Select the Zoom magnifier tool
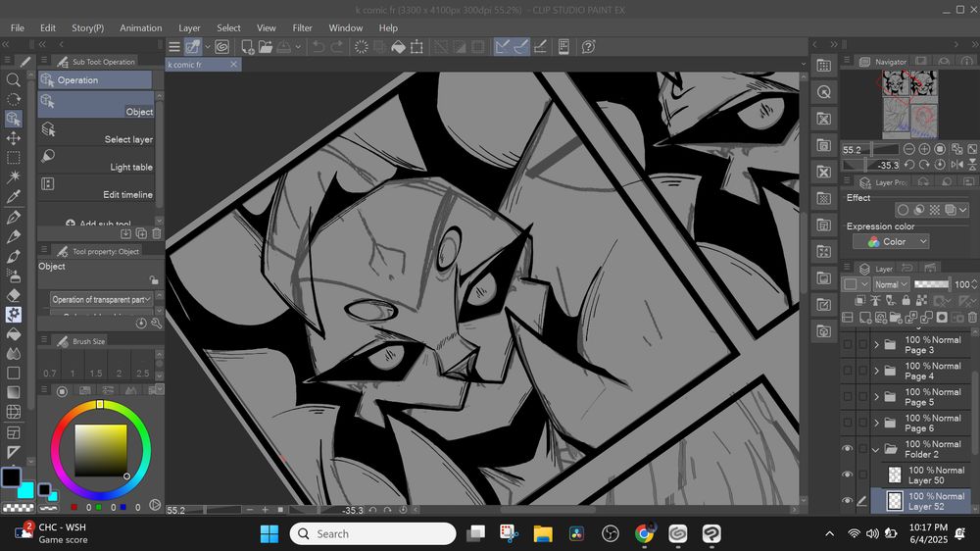The width and height of the screenshot is (980, 551). pos(14,80)
